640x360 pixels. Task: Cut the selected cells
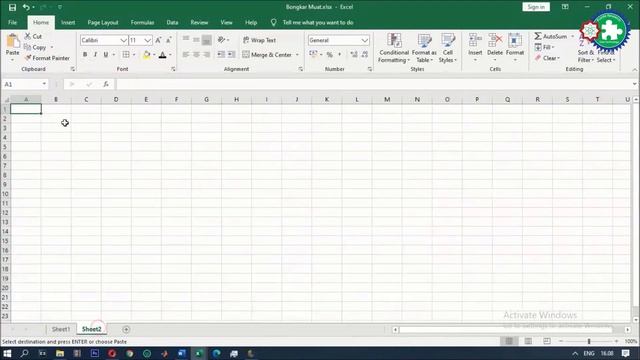[33, 36]
